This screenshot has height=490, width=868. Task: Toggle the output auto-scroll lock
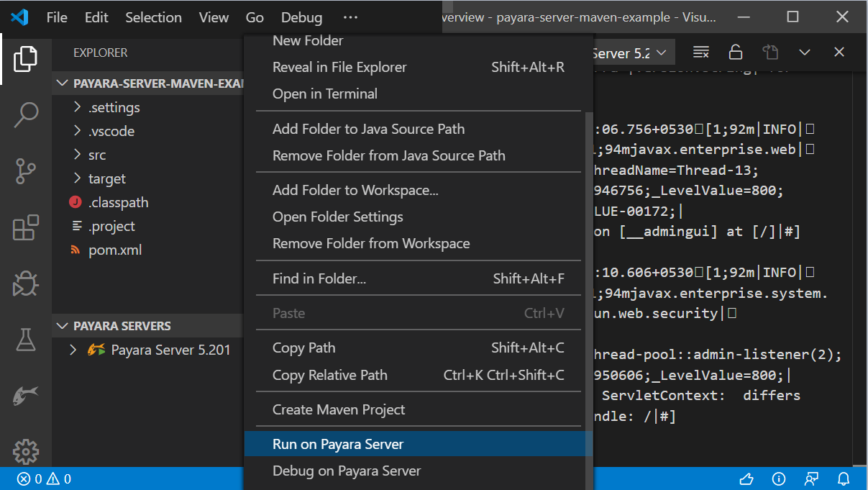tap(735, 52)
